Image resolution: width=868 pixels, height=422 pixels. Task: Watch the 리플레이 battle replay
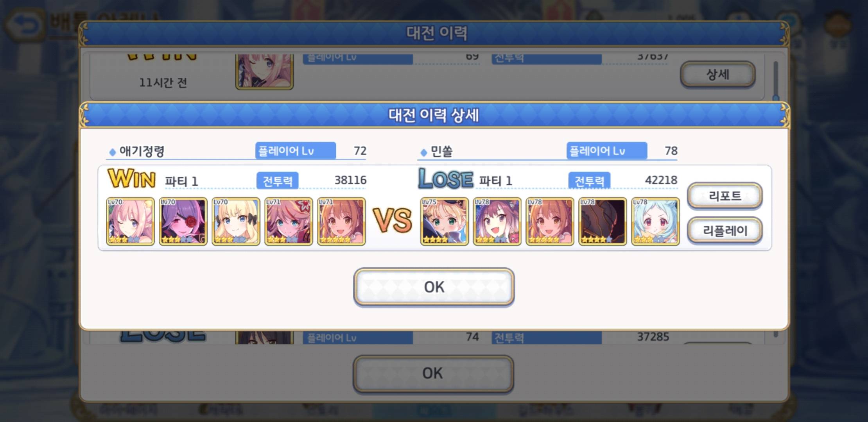tap(725, 231)
